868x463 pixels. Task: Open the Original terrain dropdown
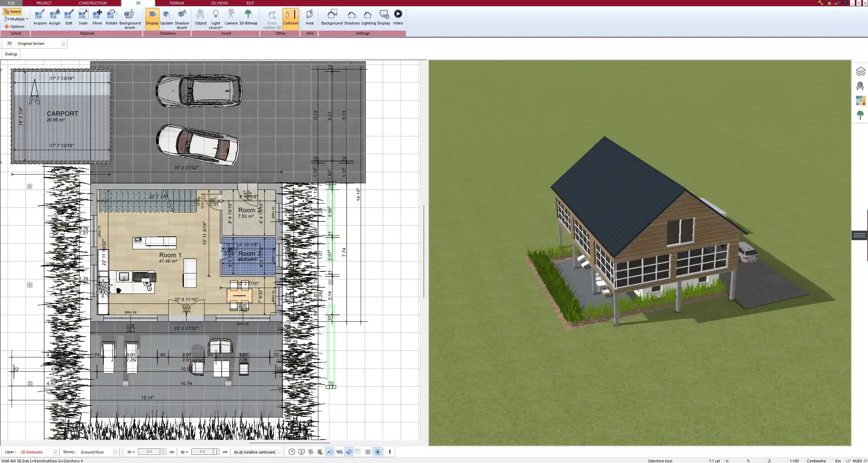click(x=63, y=43)
